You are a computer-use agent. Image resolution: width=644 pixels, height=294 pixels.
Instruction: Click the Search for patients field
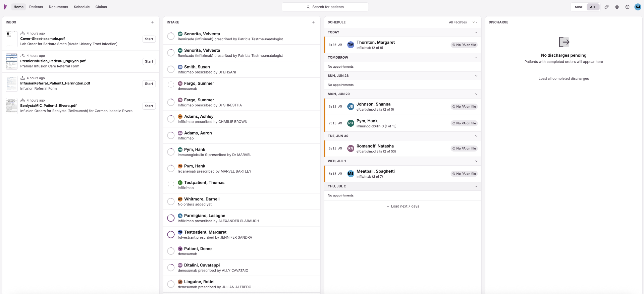pyautogui.click(x=325, y=7)
